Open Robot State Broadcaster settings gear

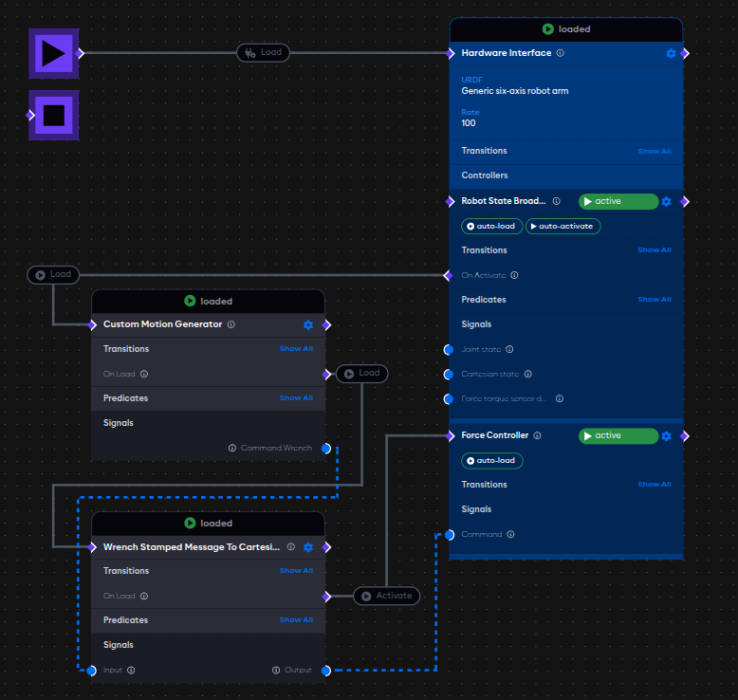[x=667, y=201]
